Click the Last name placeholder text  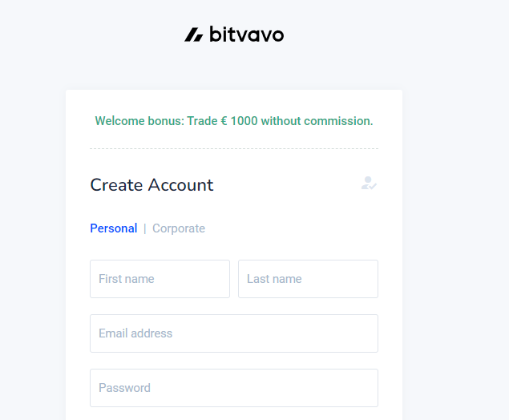(274, 279)
